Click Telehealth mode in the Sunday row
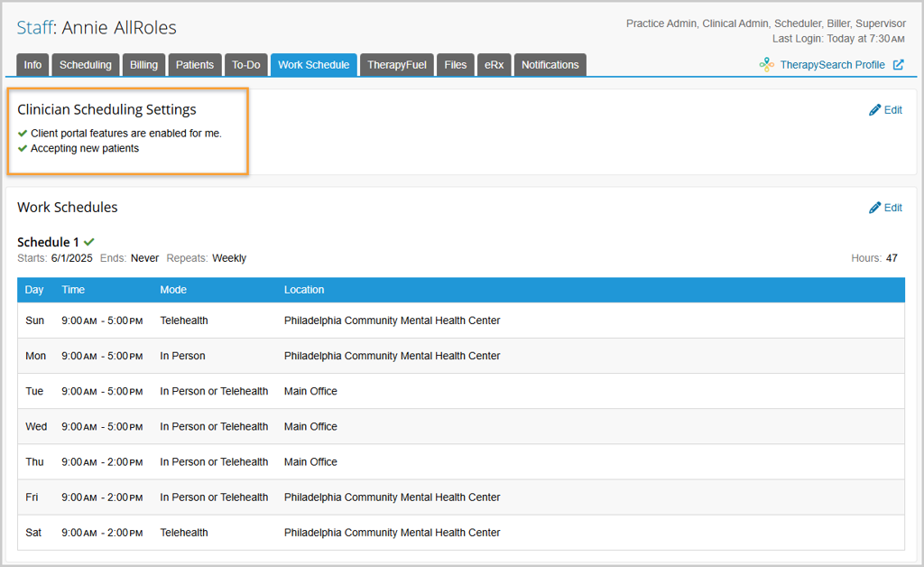 pyautogui.click(x=184, y=321)
